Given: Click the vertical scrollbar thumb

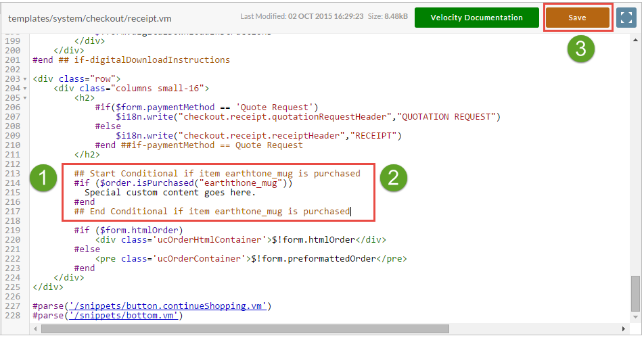Looking at the screenshot, I should [635, 293].
